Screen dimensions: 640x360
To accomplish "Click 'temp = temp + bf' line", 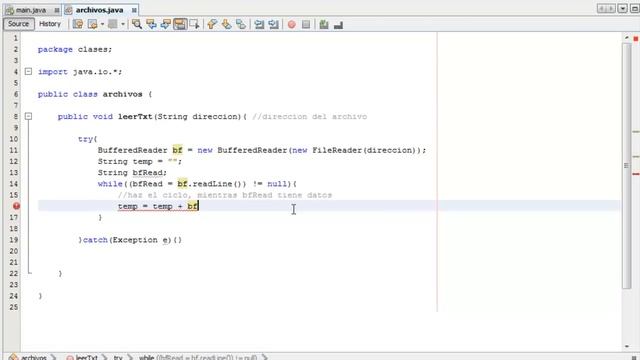I will tap(158, 207).
